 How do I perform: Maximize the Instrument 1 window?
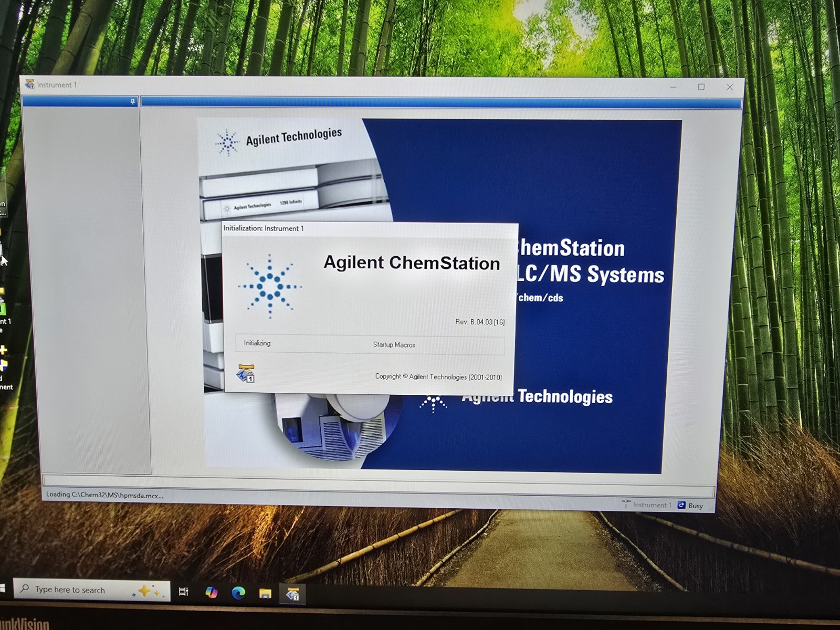click(x=701, y=87)
